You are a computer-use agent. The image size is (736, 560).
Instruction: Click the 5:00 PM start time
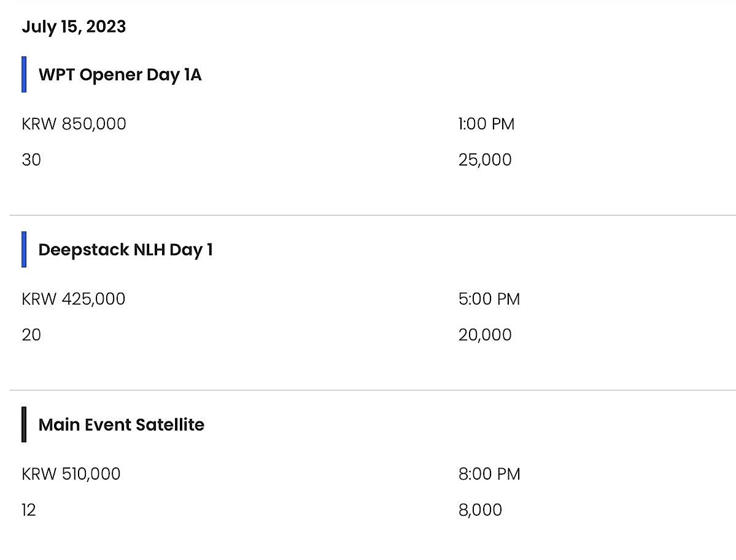click(x=489, y=299)
